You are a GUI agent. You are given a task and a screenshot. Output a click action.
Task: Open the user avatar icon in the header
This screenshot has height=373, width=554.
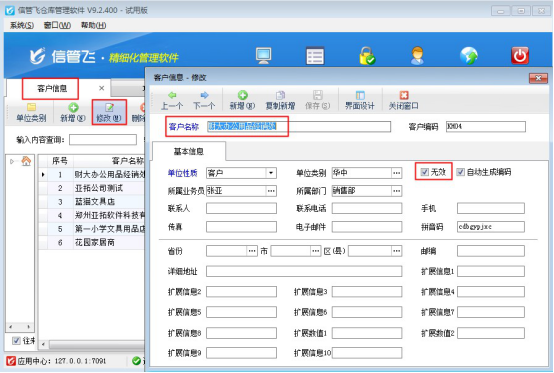(x=417, y=56)
